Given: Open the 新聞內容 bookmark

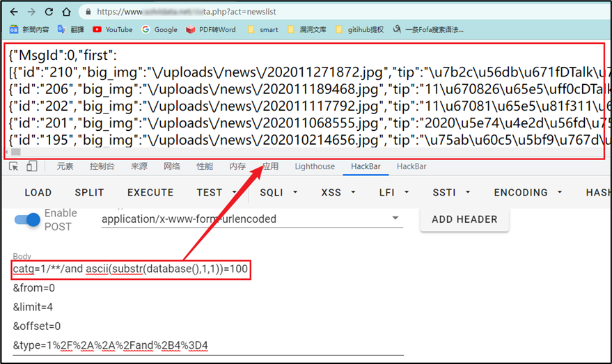Looking at the screenshot, I should [29, 29].
